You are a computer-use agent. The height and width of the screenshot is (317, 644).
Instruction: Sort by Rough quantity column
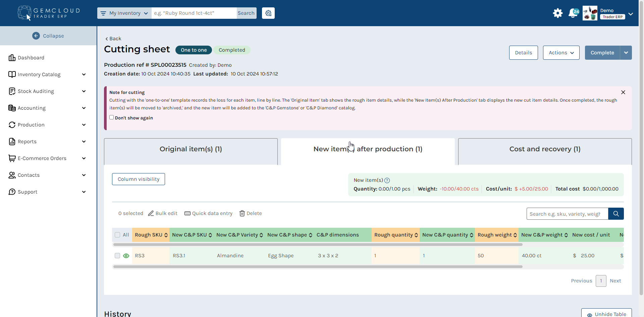point(416,235)
